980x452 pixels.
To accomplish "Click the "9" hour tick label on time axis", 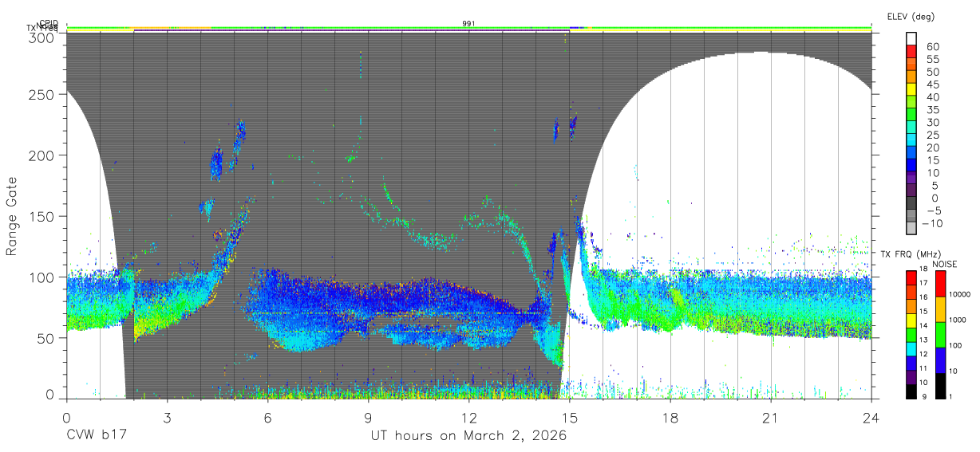I will pos(369,417).
